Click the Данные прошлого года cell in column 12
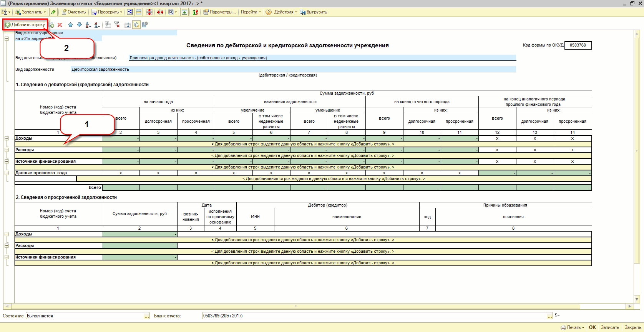This screenshot has width=644, height=332. click(497, 173)
